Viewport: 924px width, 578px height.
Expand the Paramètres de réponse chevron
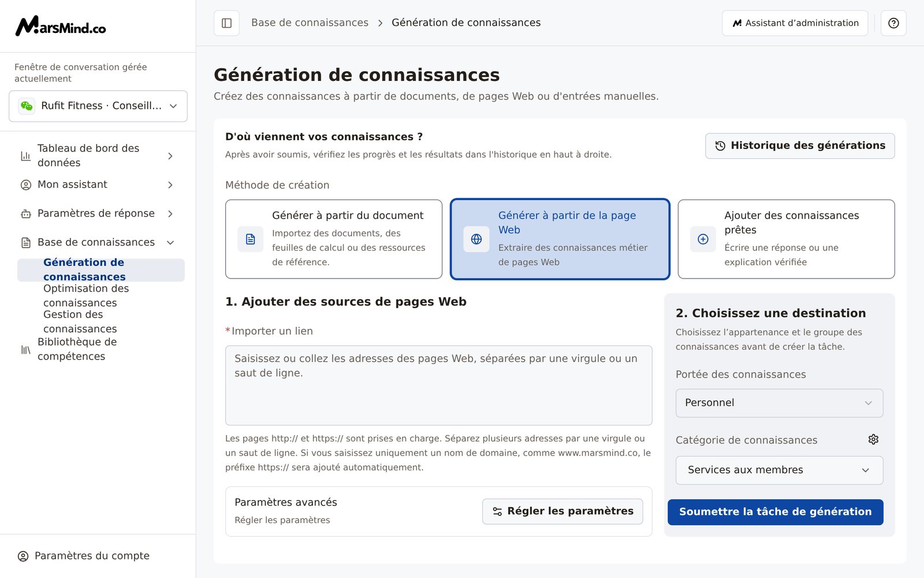[x=170, y=214]
